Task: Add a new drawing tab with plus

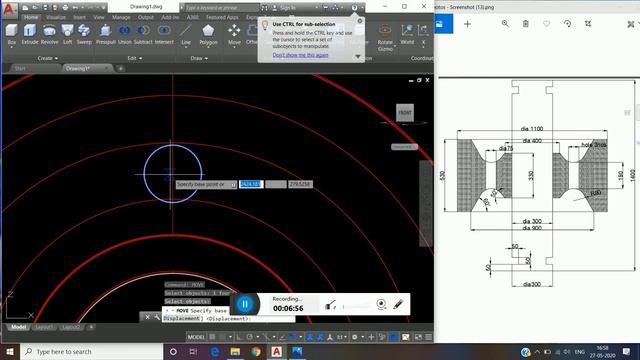Action: [x=120, y=68]
